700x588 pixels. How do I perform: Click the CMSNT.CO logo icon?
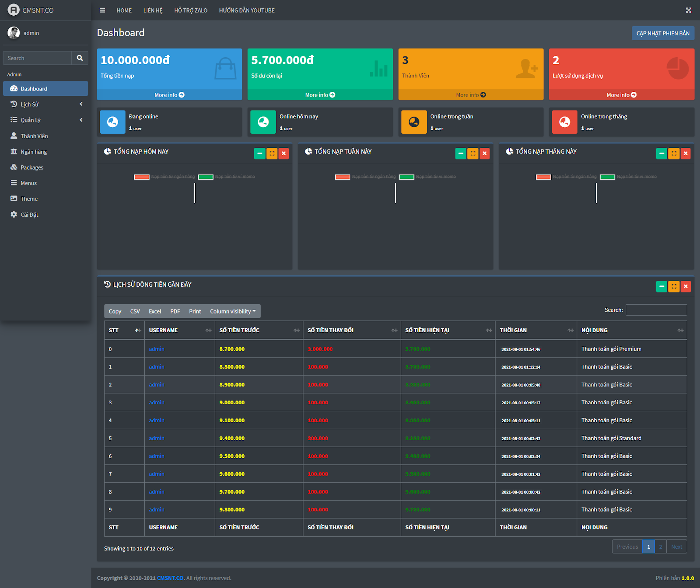14,10
